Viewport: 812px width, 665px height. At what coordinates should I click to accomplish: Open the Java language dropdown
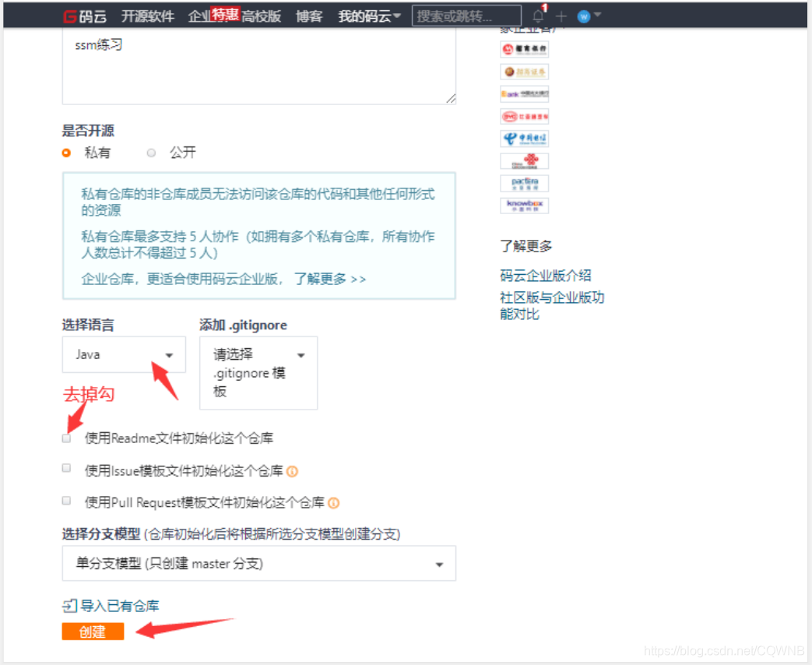click(x=124, y=355)
